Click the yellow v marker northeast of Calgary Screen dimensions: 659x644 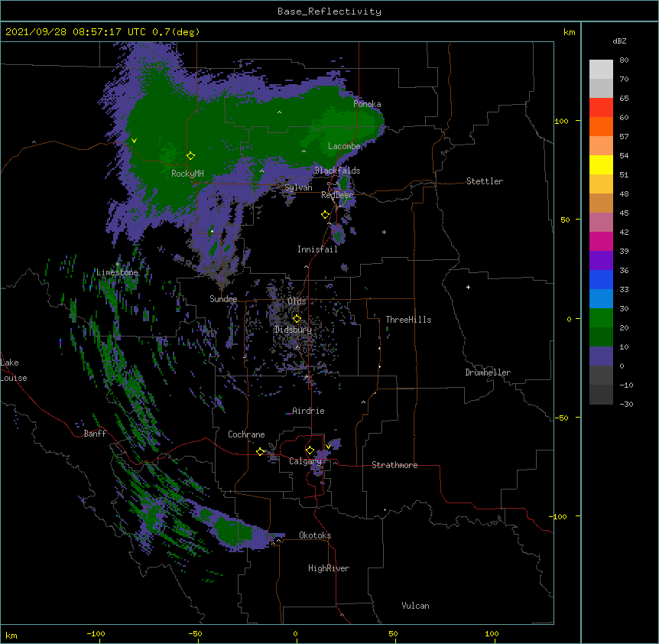click(328, 446)
